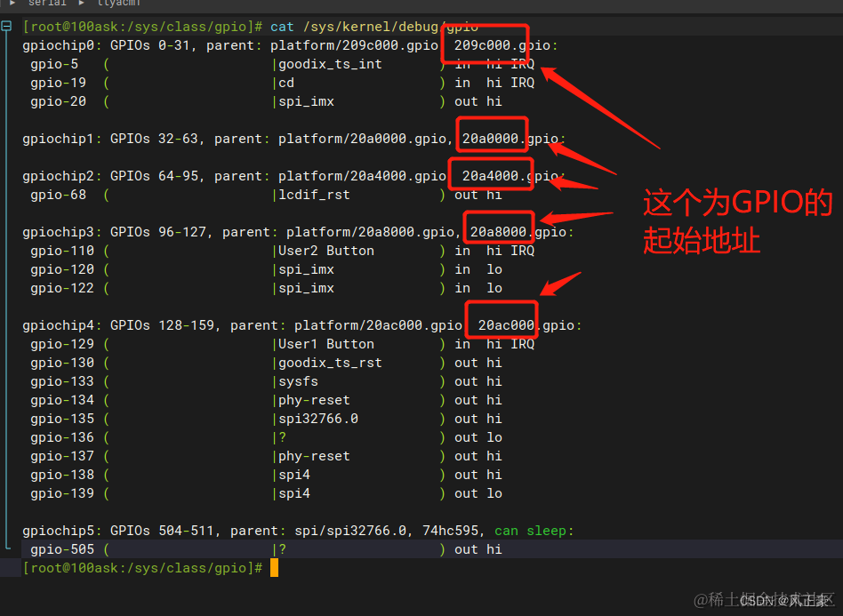The width and height of the screenshot is (843, 616).
Task: Click the 'gpiochip5: GPIOs 504-511' header text
Action: [118, 531]
